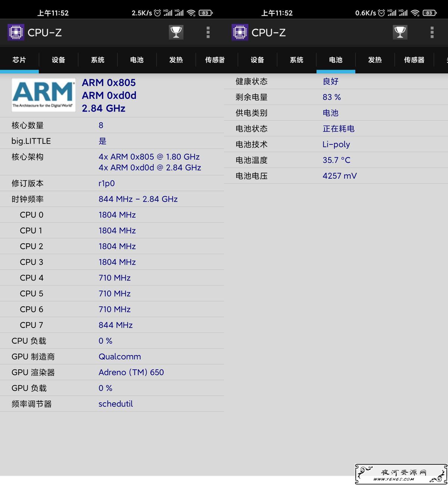Click the GPU 制造商 value 'Qualcomm'
448x485 pixels.
pyautogui.click(x=120, y=357)
